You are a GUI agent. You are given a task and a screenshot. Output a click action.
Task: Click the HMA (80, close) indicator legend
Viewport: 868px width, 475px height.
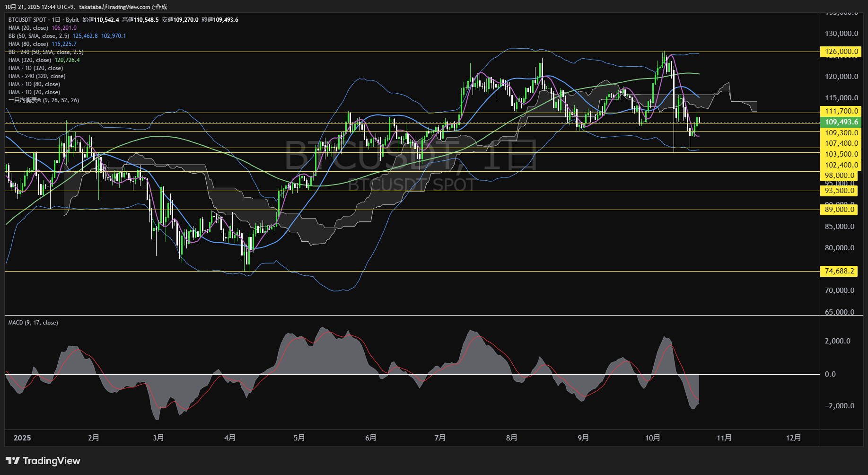28,44
